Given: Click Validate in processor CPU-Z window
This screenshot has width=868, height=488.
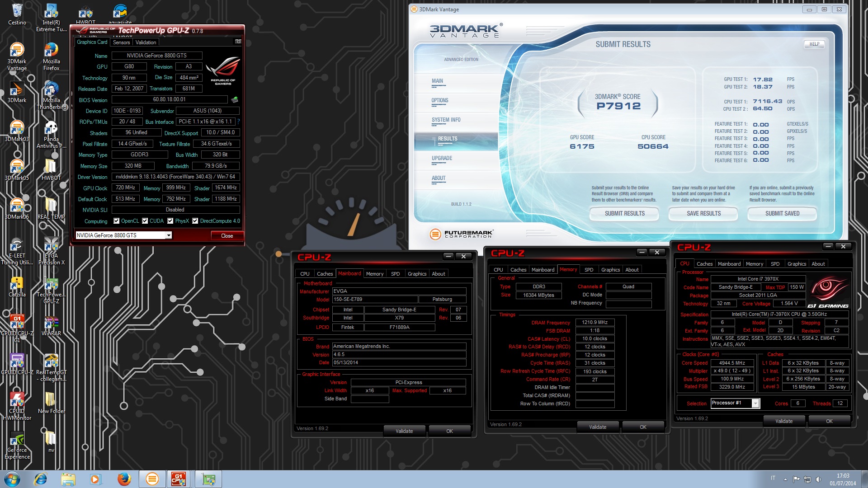Looking at the screenshot, I should (x=784, y=421).
